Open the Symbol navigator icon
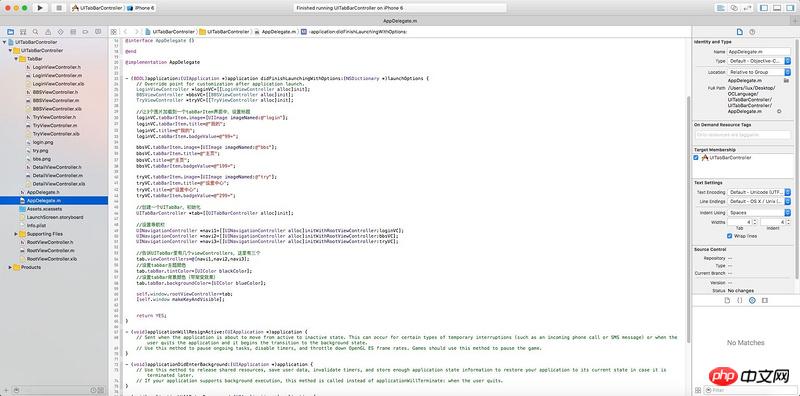800x396 pixels. [x=23, y=32]
